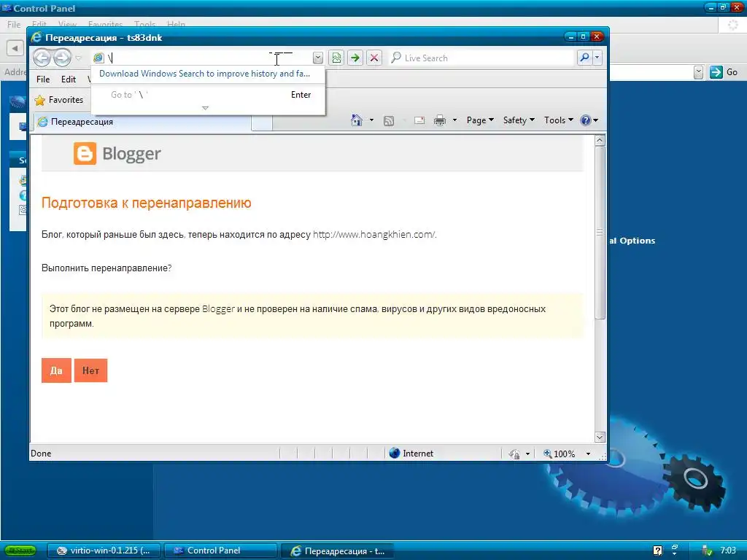747x560 pixels.
Task: Click the Start button
Action: pyautogui.click(x=20, y=551)
